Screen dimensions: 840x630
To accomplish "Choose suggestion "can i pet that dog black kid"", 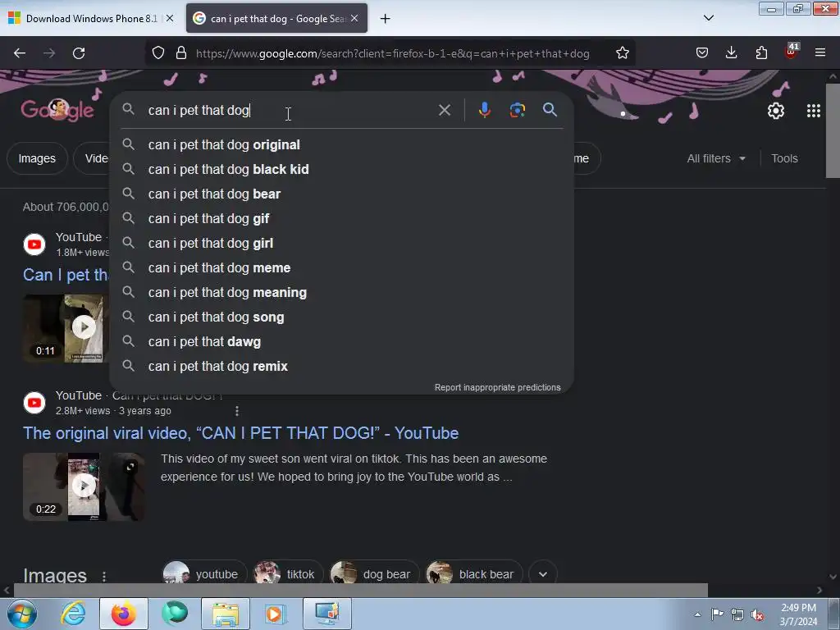I will coord(341,169).
